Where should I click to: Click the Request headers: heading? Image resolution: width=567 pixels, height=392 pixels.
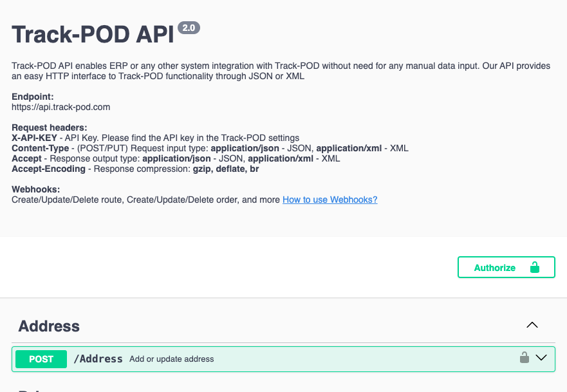coord(49,127)
